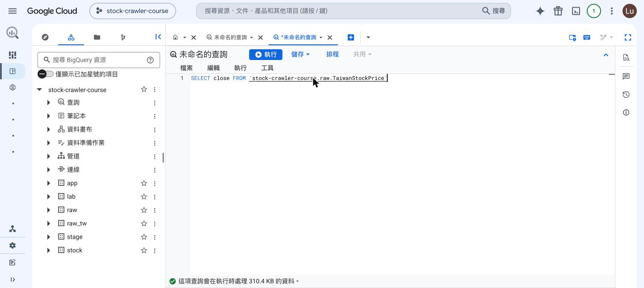This screenshot has width=644, height=288.
Task: Expand the 筆記本 node
Action: coord(49,116)
